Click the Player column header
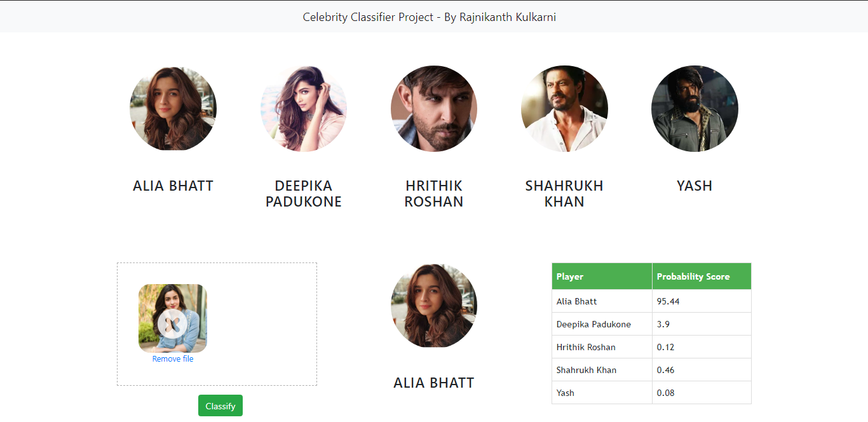The width and height of the screenshot is (868, 422). tap(572, 276)
